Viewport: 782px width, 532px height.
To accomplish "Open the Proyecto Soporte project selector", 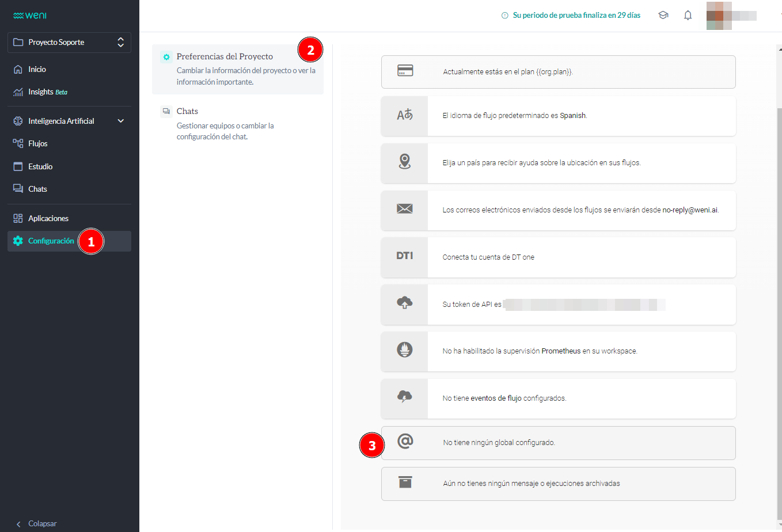I will pyautogui.click(x=69, y=43).
